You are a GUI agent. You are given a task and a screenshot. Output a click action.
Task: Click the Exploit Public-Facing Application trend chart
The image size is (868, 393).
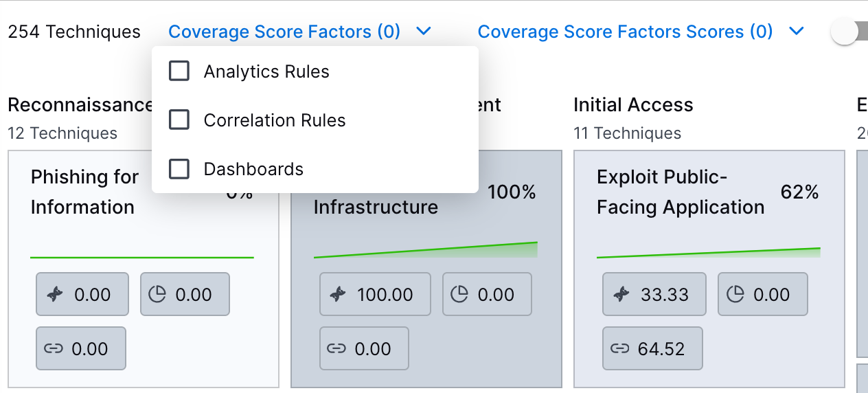709,253
